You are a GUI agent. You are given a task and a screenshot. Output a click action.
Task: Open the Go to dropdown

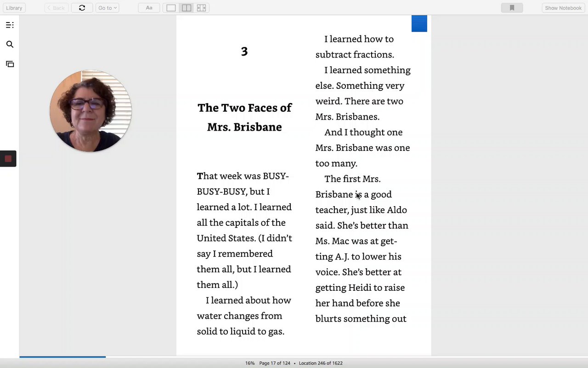click(x=107, y=8)
